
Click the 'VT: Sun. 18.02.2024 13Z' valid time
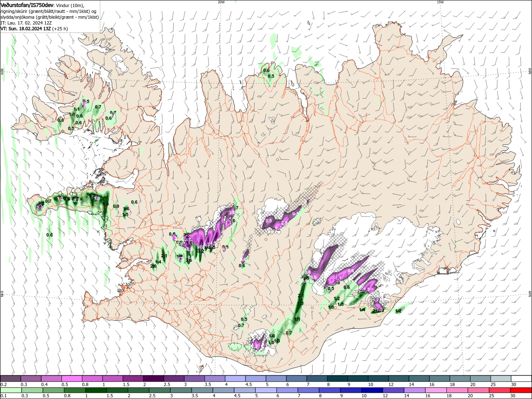[26, 29]
